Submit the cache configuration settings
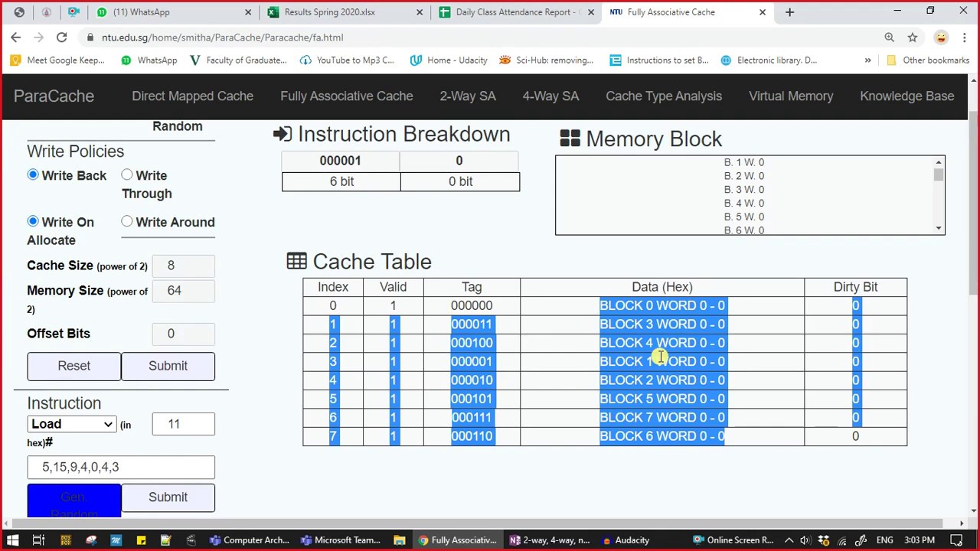980x551 pixels. [x=168, y=366]
